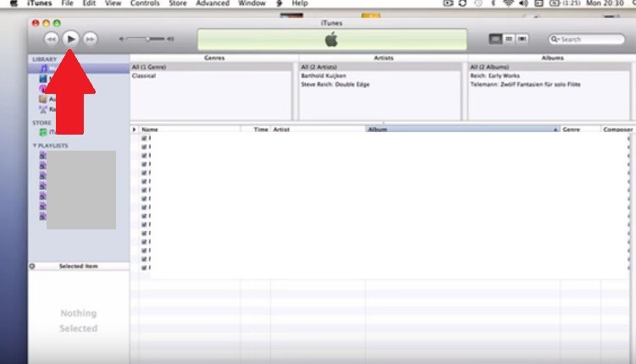Image resolution: width=636 pixels, height=364 pixels.
Task: Open the Advanced menu
Action: [x=213, y=3]
